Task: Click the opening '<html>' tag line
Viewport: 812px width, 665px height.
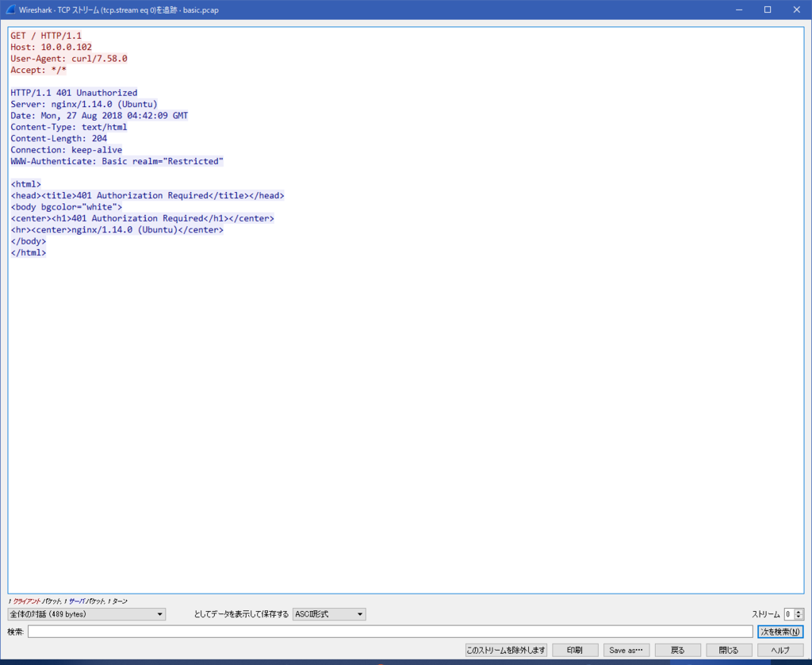Action: [x=26, y=184]
